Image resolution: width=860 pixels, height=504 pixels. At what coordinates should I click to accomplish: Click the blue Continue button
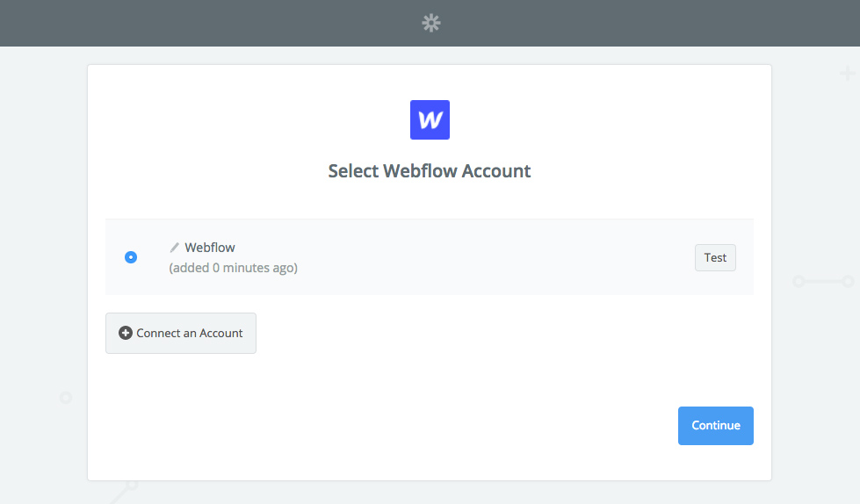click(716, 426)
